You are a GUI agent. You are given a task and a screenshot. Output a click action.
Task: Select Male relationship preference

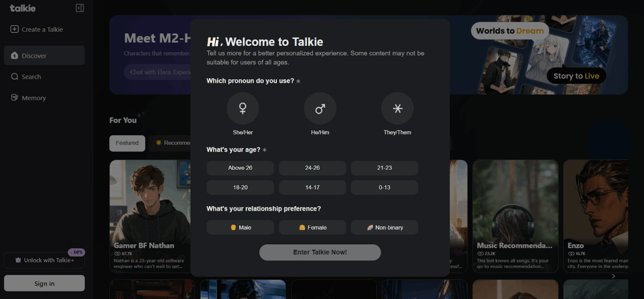pos(240,227)
